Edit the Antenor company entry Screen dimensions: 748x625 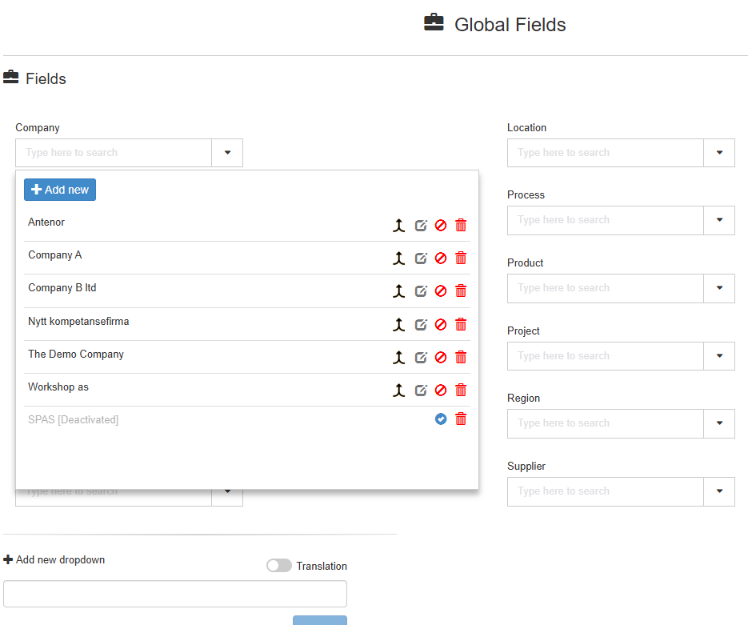pyautogui.click(x=421, y=225)
